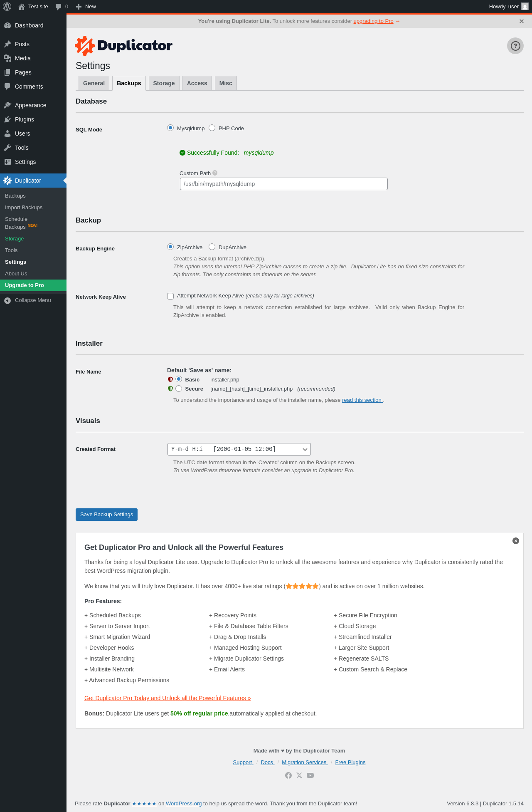Screen dimensions: 532x812
Task: Click the X (Twitter) footer icon
Action: [299, 775]
